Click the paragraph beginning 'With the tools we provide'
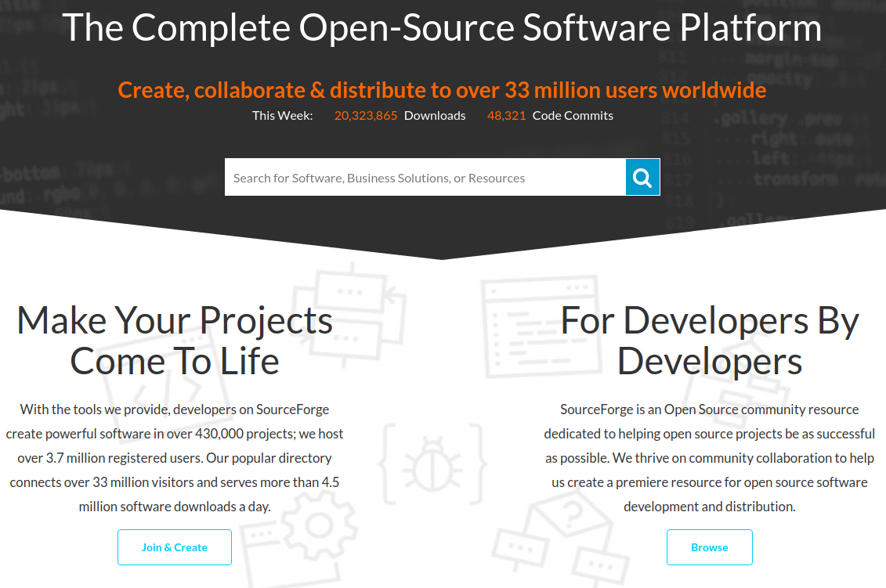The image size is (886, 588). 175,457
